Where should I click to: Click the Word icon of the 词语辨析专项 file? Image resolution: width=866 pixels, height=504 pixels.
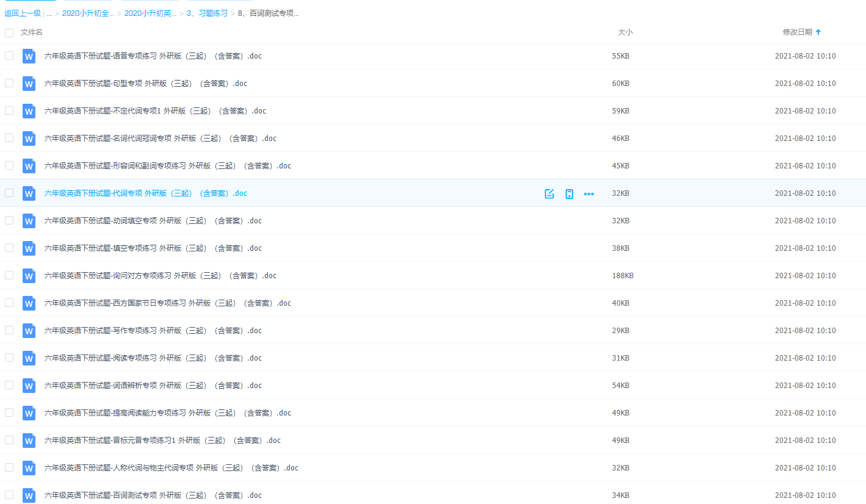click(29, 386)
